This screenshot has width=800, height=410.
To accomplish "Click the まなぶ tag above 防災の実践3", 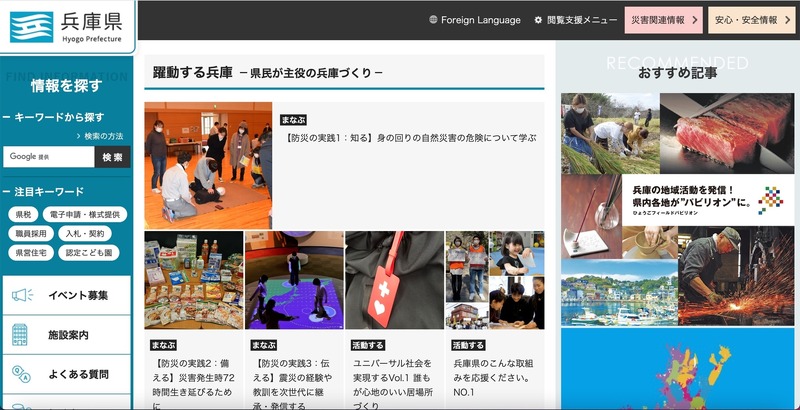I will (x=264, y=345).
